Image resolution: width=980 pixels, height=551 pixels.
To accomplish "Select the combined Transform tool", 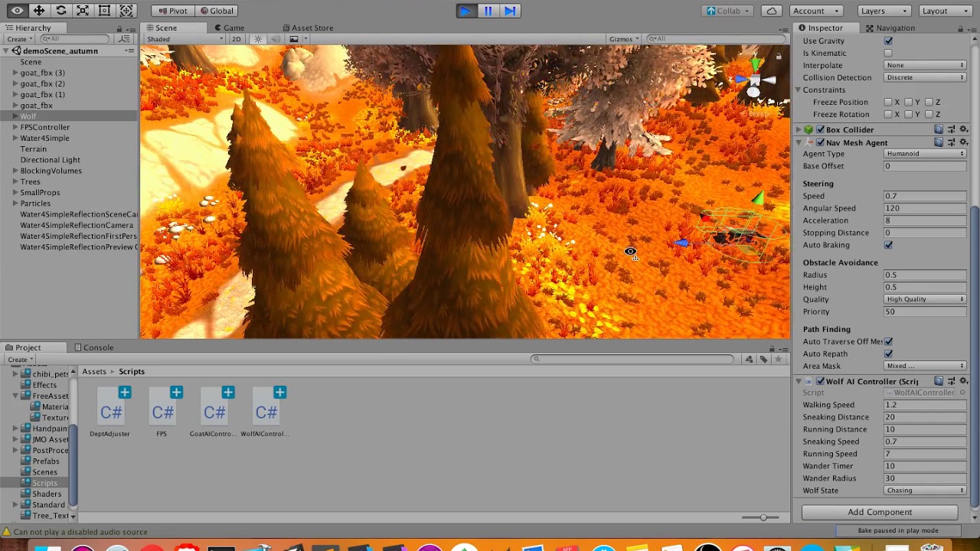I will (x=126, y=11).
